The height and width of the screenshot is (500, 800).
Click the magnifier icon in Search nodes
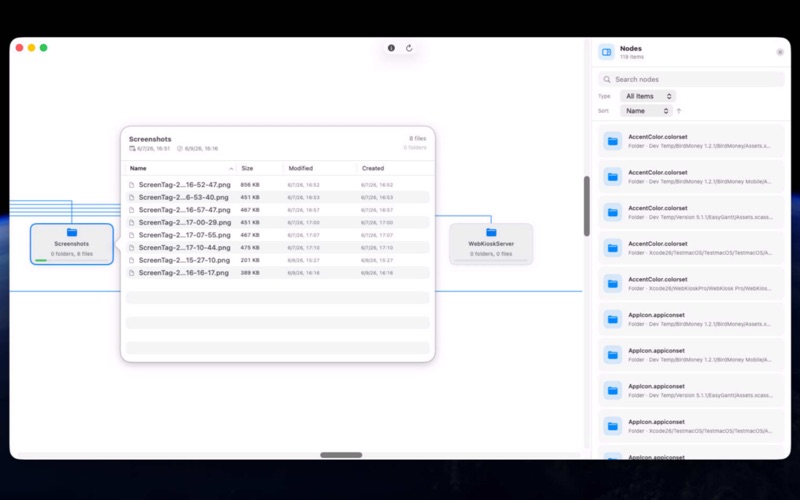607,80
